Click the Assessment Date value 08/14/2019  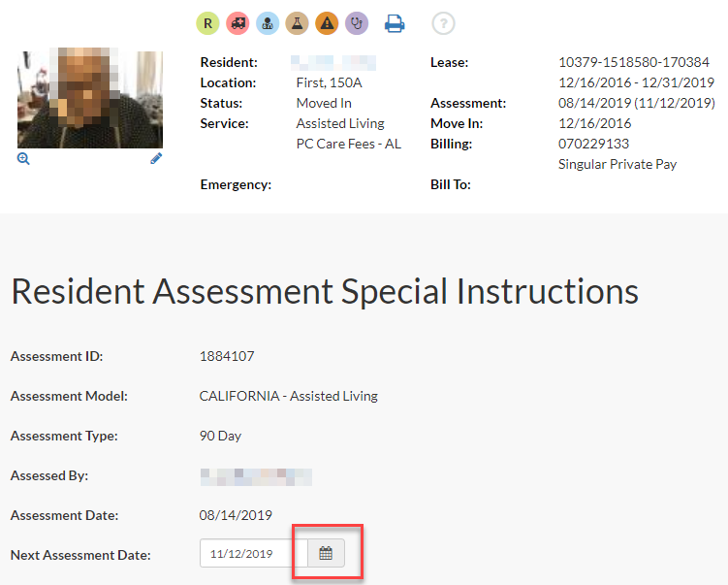pos(236,515)
